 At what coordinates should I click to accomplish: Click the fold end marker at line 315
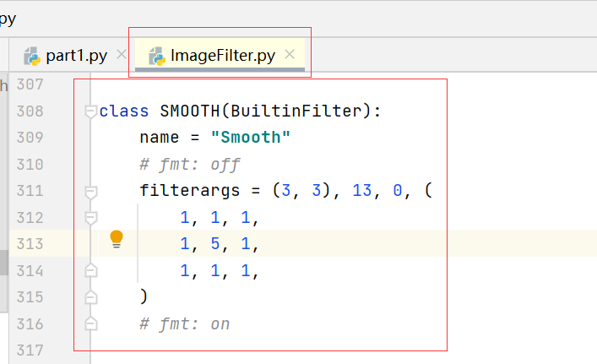click(90, 296)
